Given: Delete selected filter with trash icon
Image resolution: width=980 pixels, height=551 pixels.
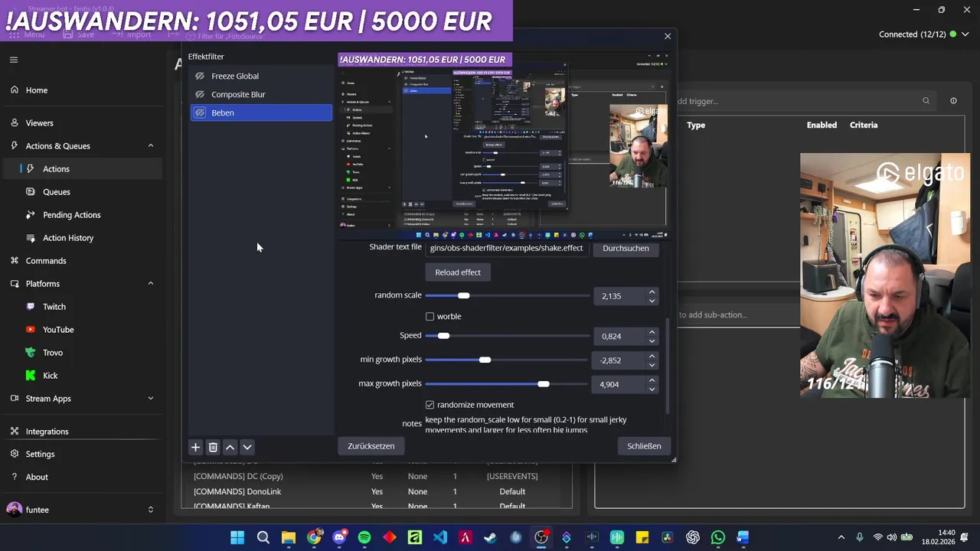Looking at the screenshot, I should (213, 447).
